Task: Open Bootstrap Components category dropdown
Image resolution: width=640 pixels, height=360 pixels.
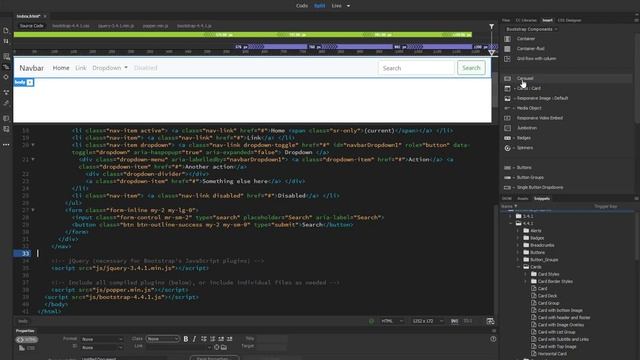Action: tap(531, 29)
